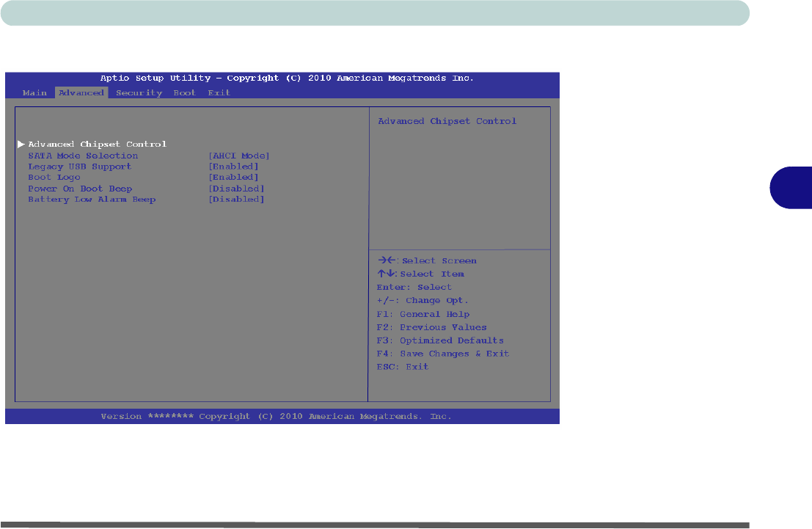This screenshot has width=812, height=529.
Task: Switch to the Exit tab
Action: coord(219,93)
